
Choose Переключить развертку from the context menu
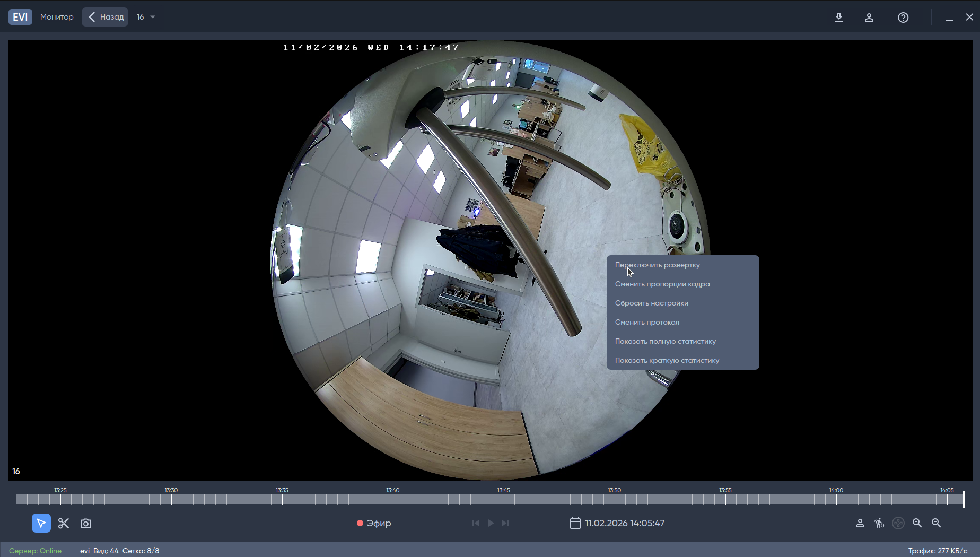pyautogui.click(x=657, y=265)
